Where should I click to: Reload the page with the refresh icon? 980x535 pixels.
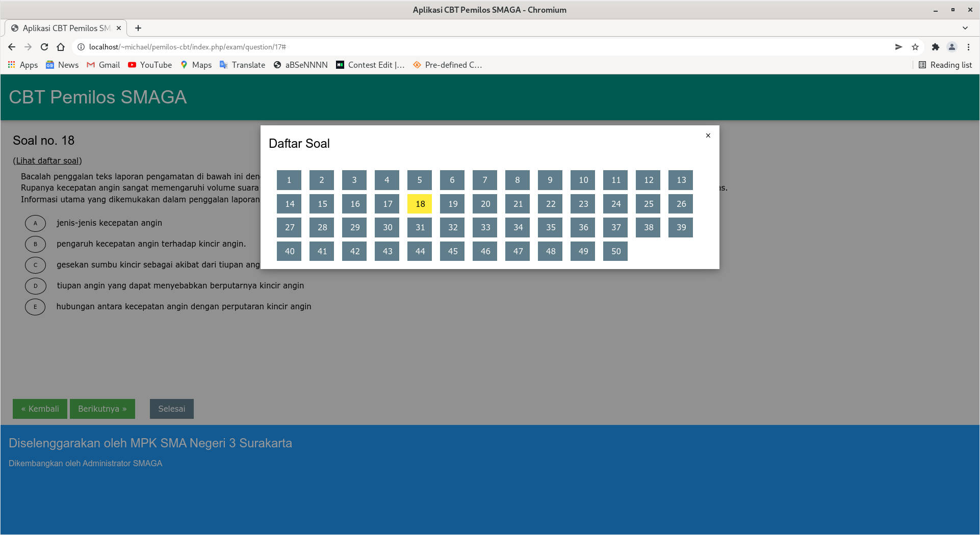pyautogui.click(x=44, y=47)
